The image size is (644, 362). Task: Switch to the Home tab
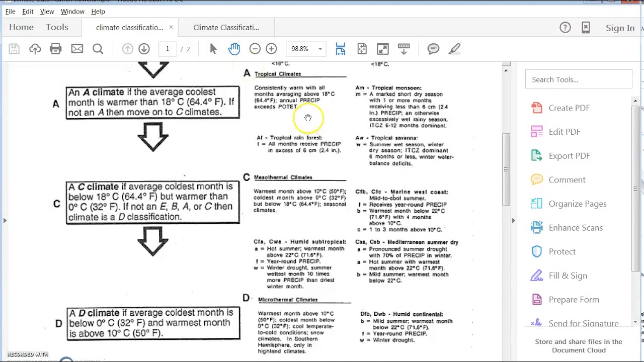(21, 28)
